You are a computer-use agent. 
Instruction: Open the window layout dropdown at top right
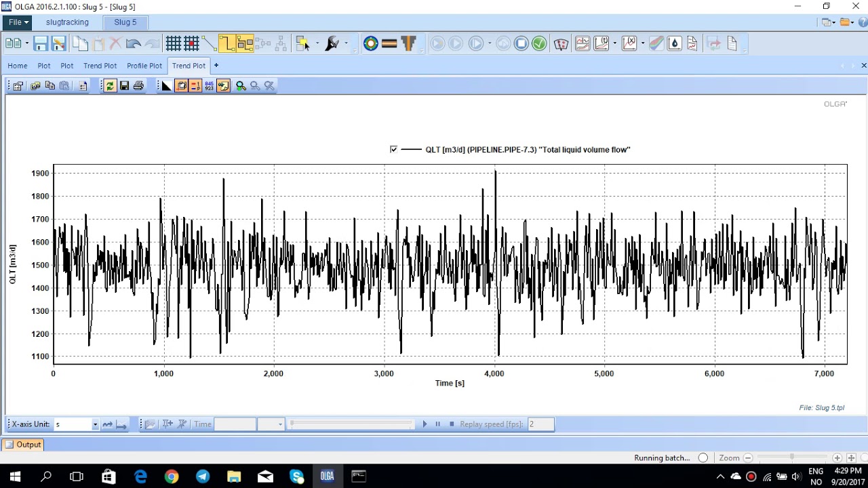(x=828, y=22)
